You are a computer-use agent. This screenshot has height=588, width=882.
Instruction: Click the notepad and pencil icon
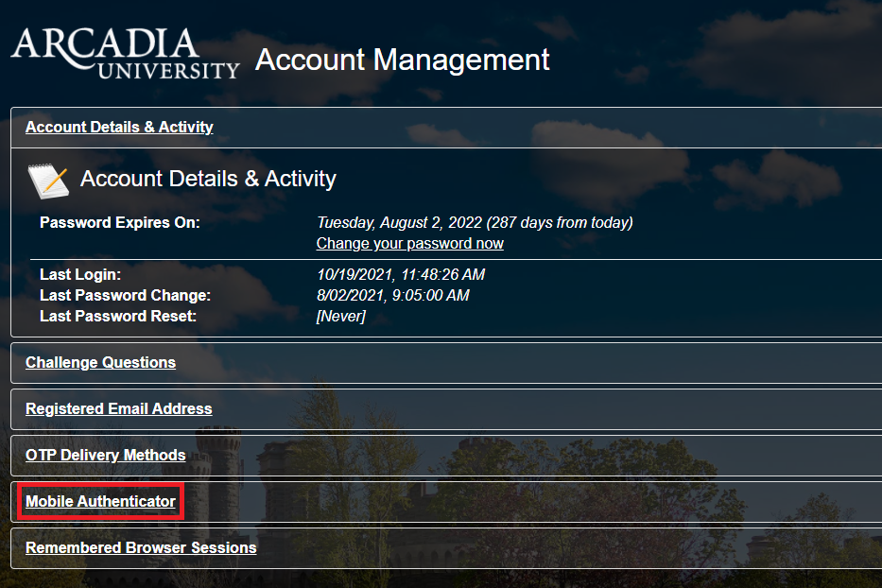[48, 179]
